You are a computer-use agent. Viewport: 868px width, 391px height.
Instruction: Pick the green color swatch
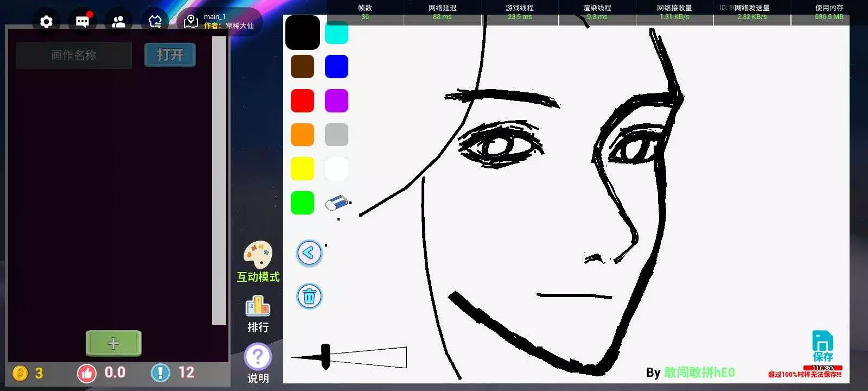302,203
